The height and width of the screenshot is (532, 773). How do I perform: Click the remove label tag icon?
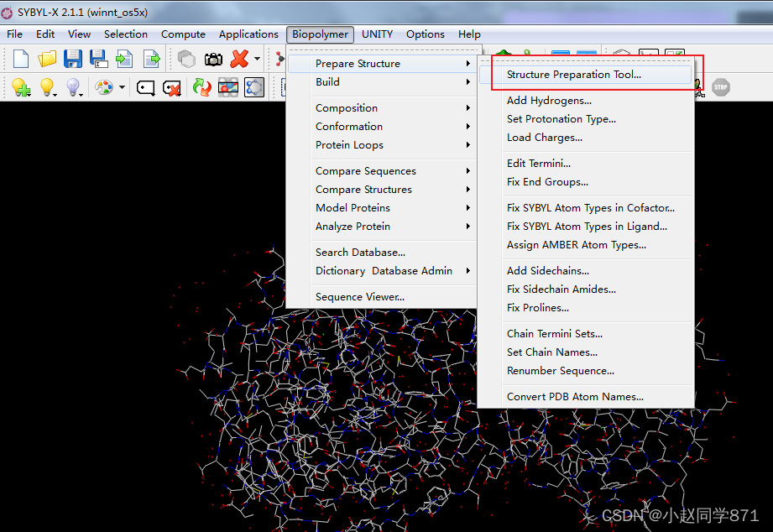point(171,88)
